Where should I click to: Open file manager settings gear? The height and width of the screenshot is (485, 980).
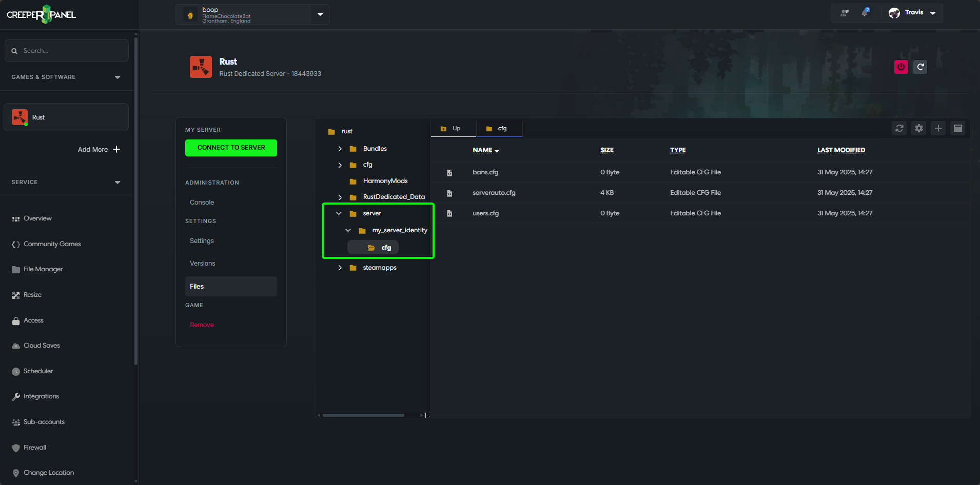tap(919, 128)
